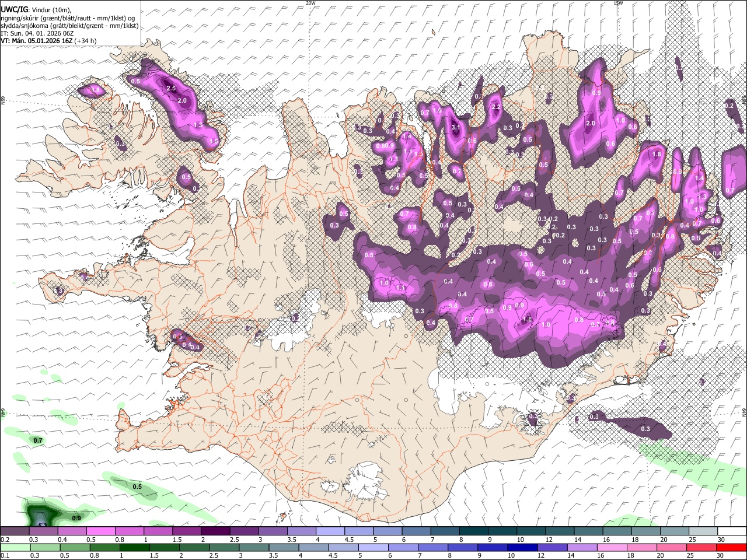747x560 pixels.
Task: Click the '12' label on the upper scale
Action: pyautogui.click(x=549, y=540)
